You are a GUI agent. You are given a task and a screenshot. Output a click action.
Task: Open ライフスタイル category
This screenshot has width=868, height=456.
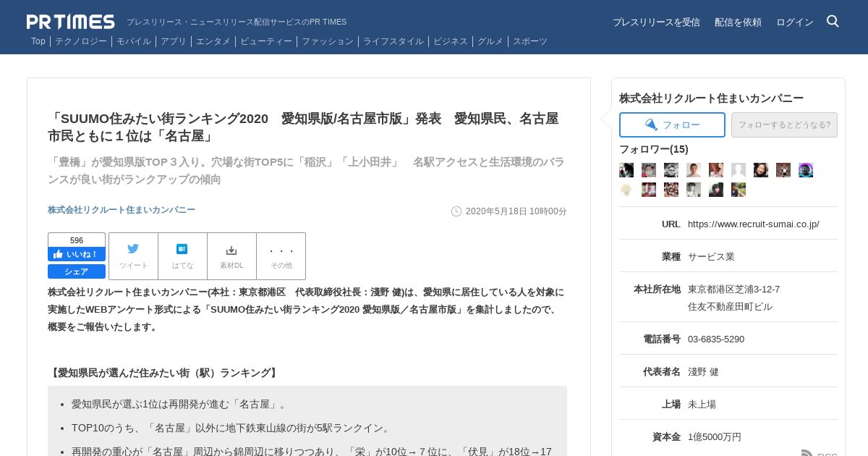(x=393, y=41)
